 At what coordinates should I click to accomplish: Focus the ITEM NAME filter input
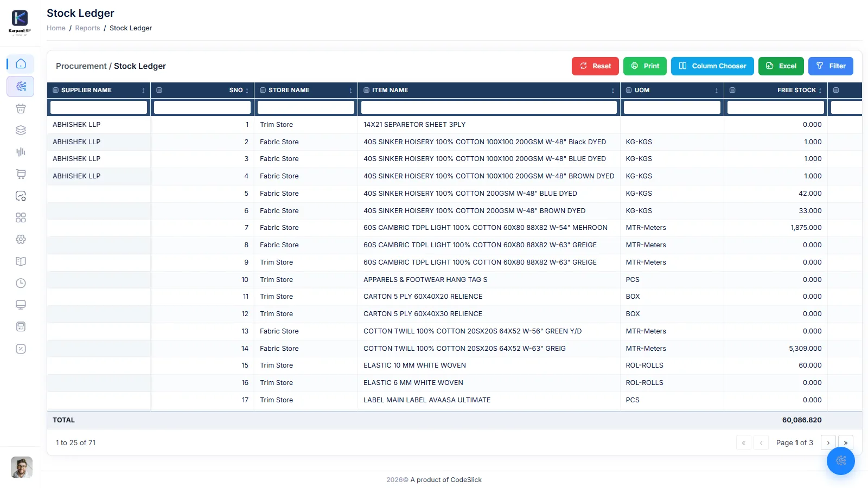[x=489, y=107]
